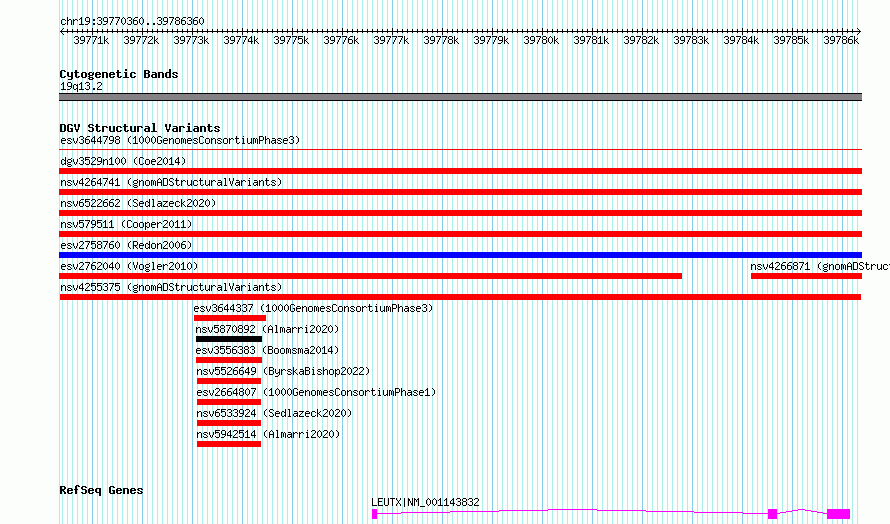This screenshot has width=890, height=524.
Task: Click the last magenta LEUTX exon block
Action: (x=838, y=514)
